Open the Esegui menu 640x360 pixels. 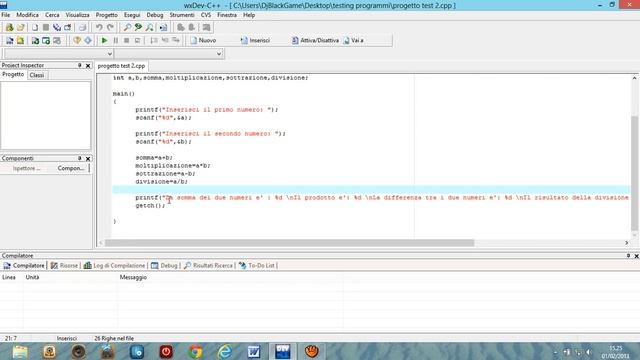132,15
